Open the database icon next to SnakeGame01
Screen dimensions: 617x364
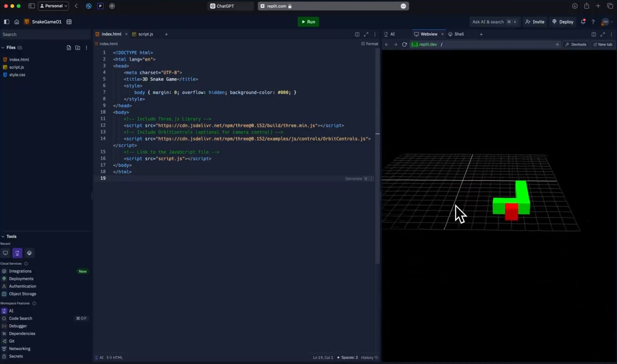pos(69,22)
